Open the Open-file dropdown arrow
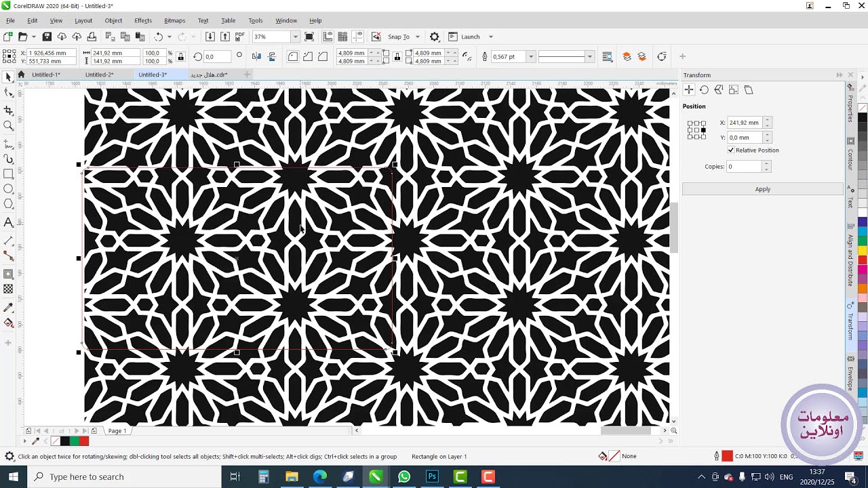868x488 pixels. click(x=33, y=37)
